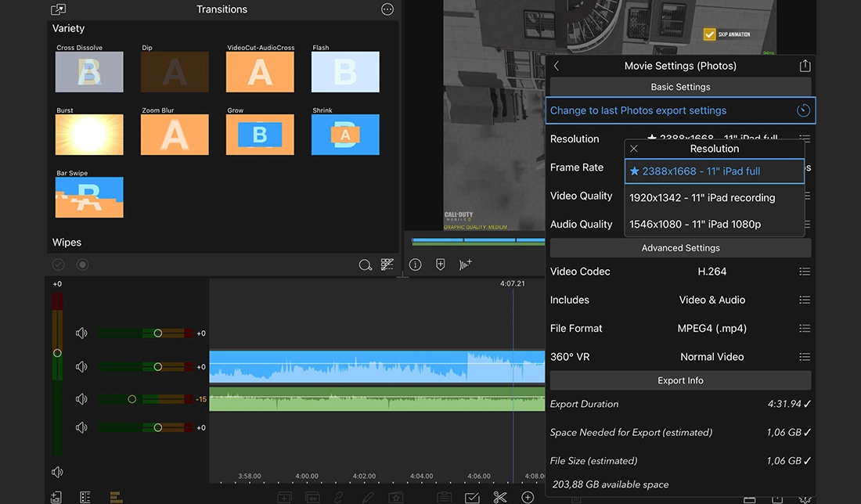Go back with the Movie Settings chevron
The image size is (861, 504).
point(557,67)
